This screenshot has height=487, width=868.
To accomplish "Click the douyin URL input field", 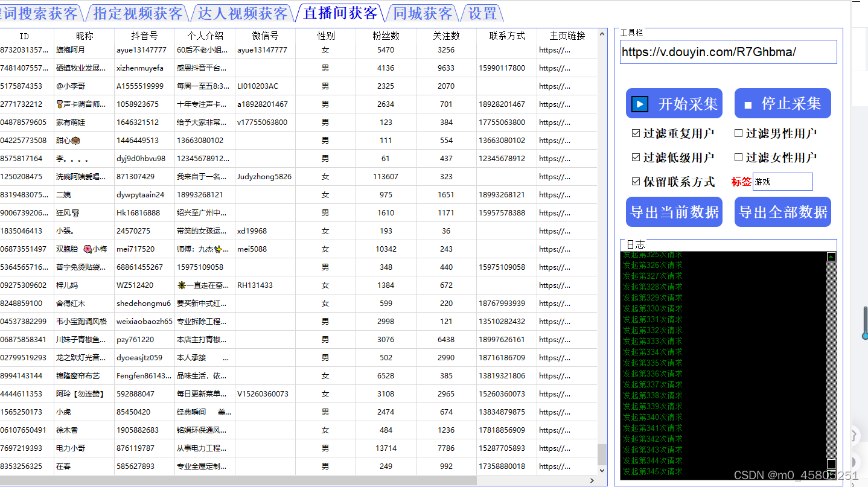I will coord(729,52).
